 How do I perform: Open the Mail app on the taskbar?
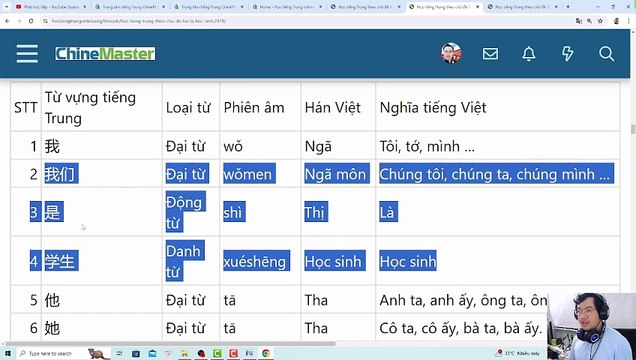point(153,354)
